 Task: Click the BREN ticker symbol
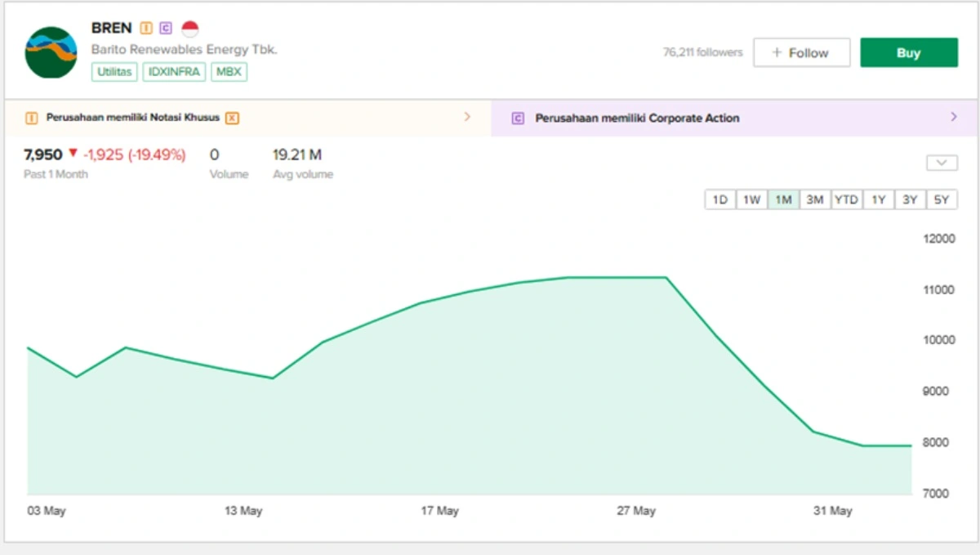pyautogui.click(x=112, y=28)
